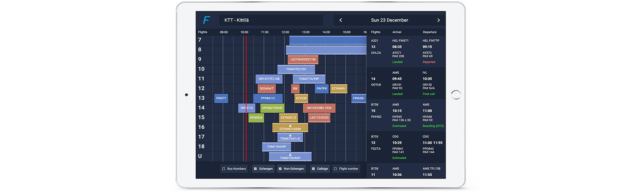Image resolution: width=644 pixels, height=191 pixels.
Task: Click the red current-time line
Action: (x=246, y=98)
